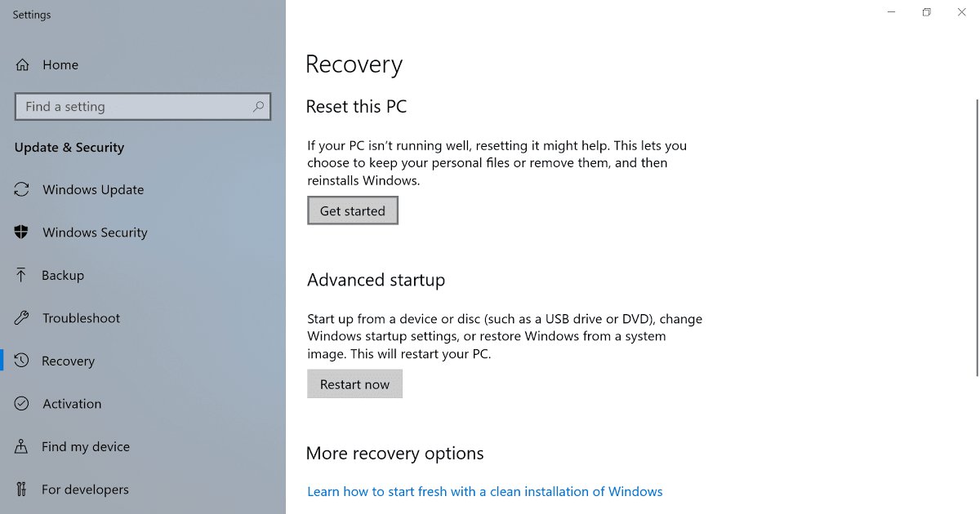Click the Update & Security section title
This screenshot has width=980, height=514.
(x=69, y=148)
